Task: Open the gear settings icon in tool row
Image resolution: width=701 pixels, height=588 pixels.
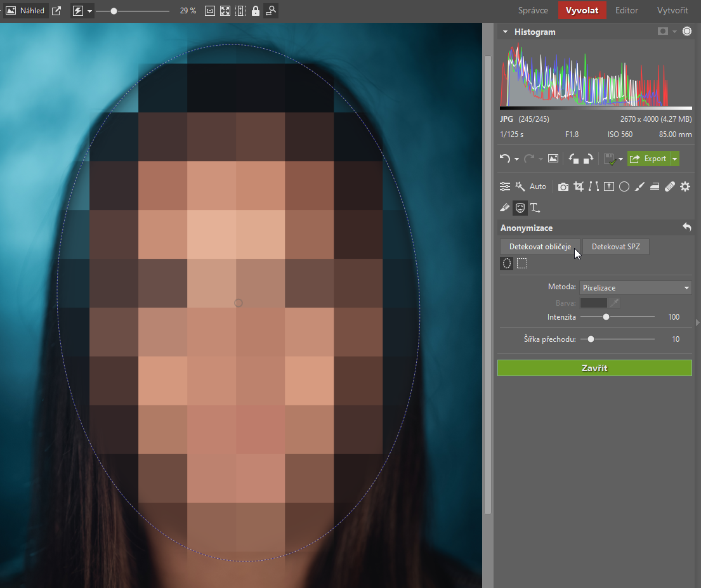Action: (685, 186)
